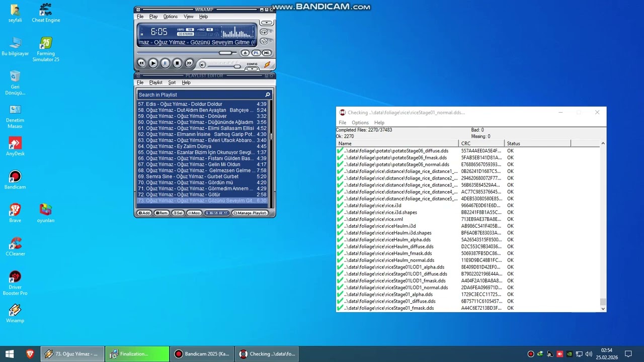The image size is (644, 362).
Task: Skip to next track in Winamp
Action: [x=189, y=63]
